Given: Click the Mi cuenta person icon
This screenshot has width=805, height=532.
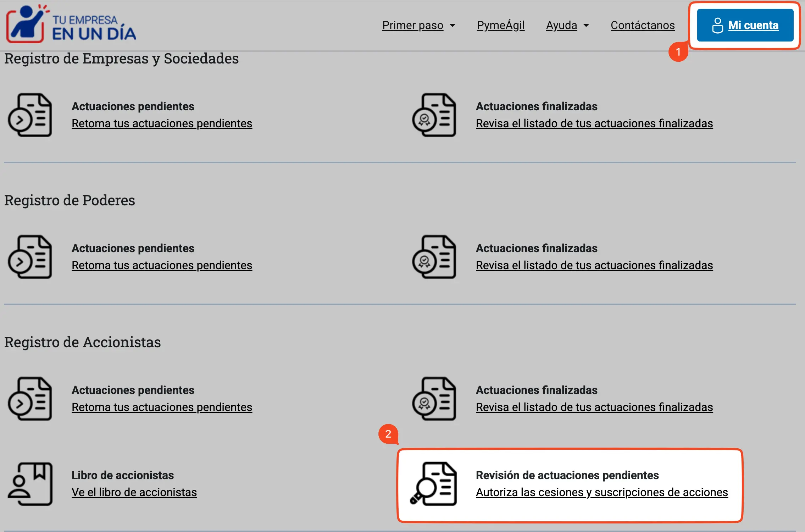Looking at the screenshot, I should pyautogui.click(x=718, y=25).
